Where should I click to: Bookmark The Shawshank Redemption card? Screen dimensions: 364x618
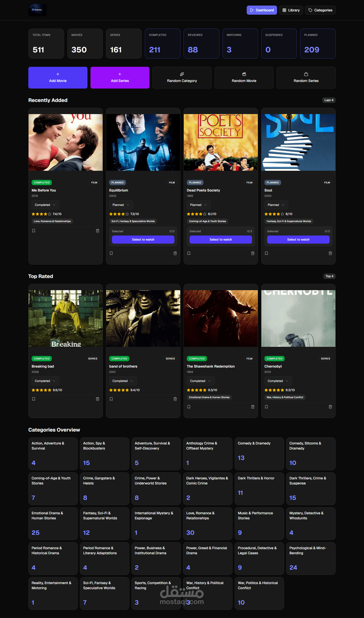coord(189,407)
